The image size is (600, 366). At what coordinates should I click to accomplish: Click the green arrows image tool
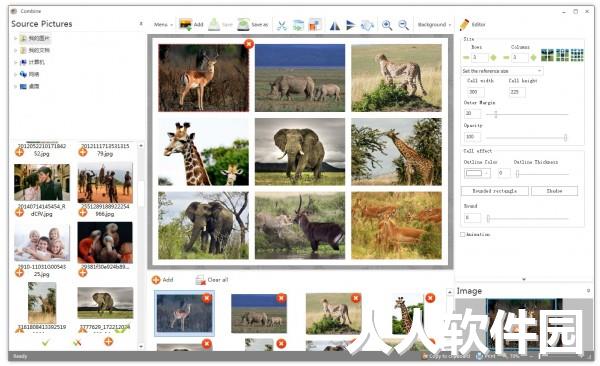[298, 25]
